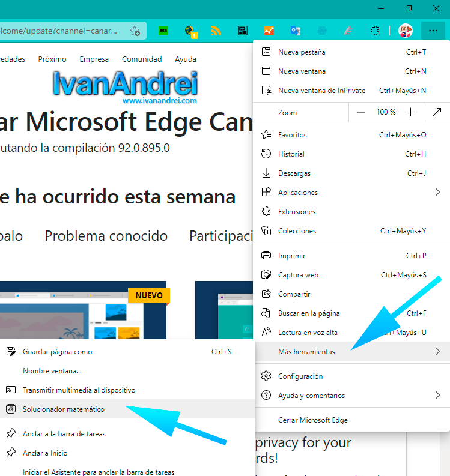Open the orange RSS feed extension

tap(216, 31)
